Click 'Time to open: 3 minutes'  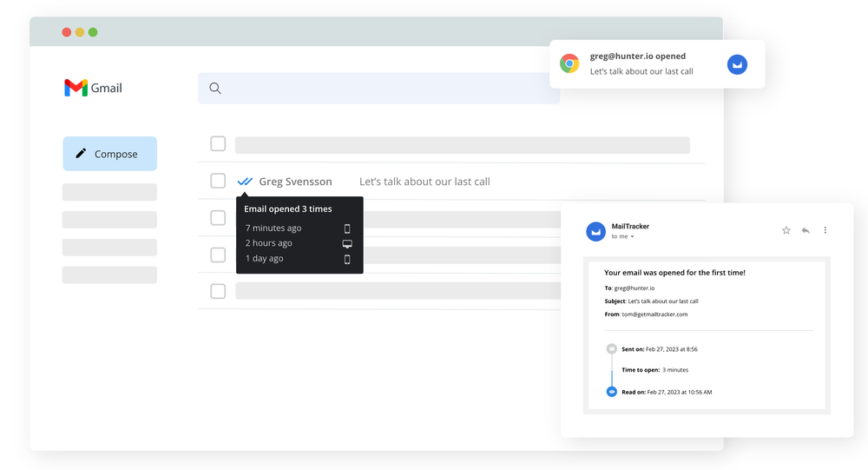coord(654,370)
